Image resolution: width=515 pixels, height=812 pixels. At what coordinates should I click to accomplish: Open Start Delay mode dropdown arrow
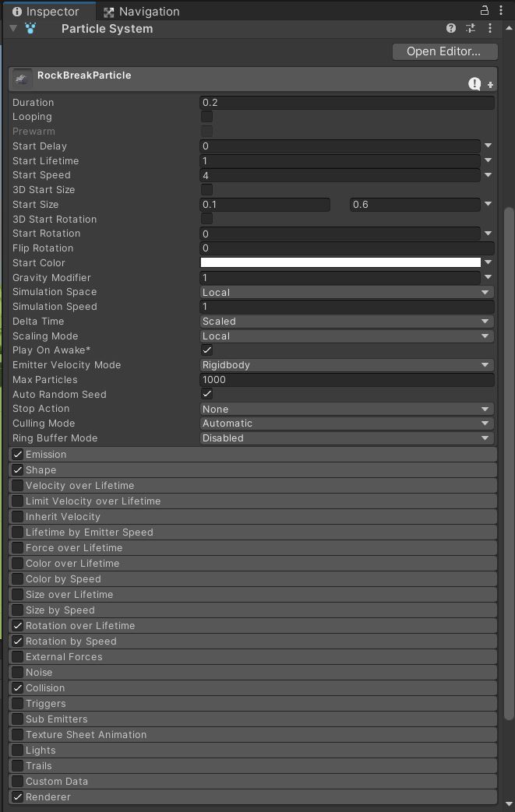488,146
